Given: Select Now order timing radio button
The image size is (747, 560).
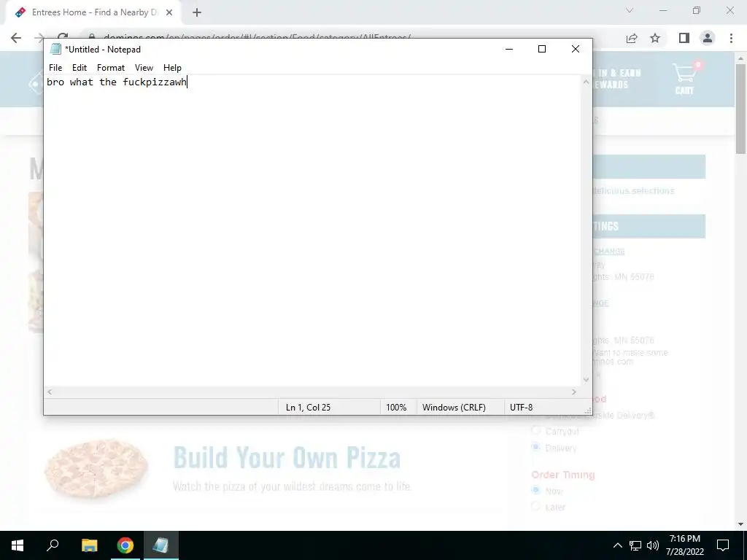Looking at the screenshot, I should pyautogui.click(x=536, y=490).
